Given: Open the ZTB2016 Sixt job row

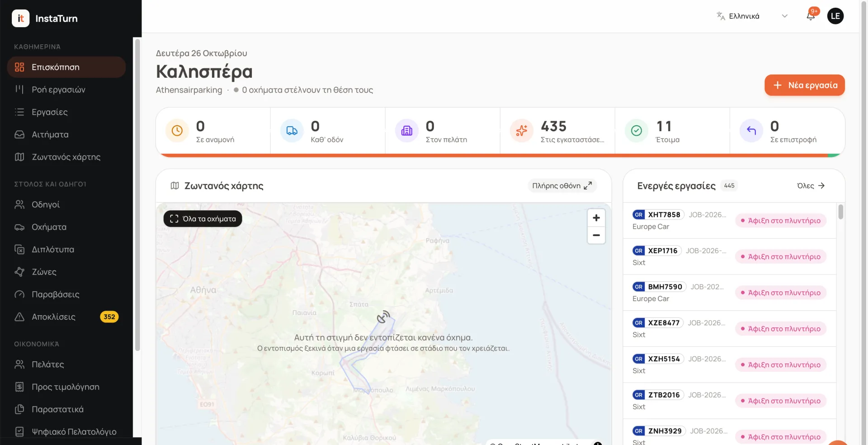Looking at the screenshot, I should click(x=729, y=401).
